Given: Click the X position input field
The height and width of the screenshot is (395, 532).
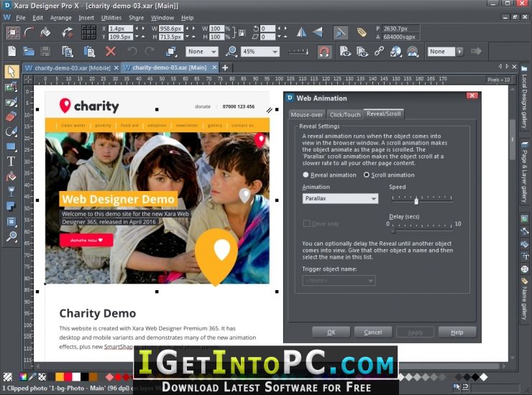Looking at the screenshot, I should [x=120, y=29].
